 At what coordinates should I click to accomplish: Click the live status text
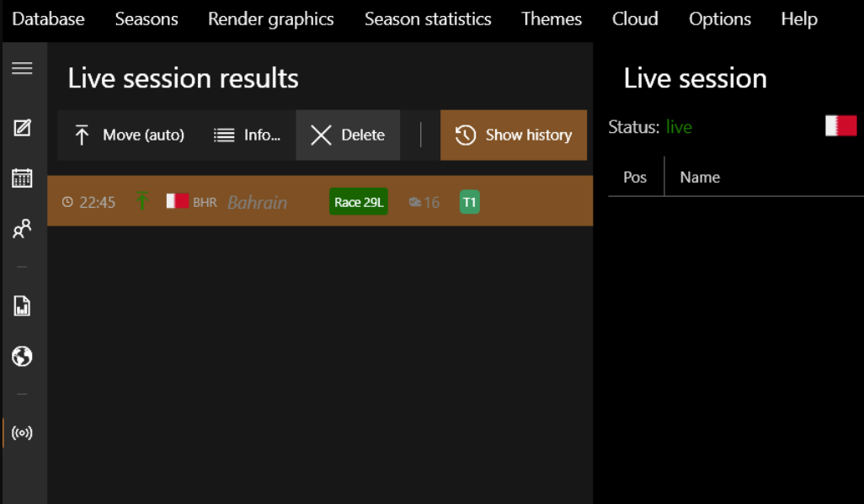pos(679,127)
